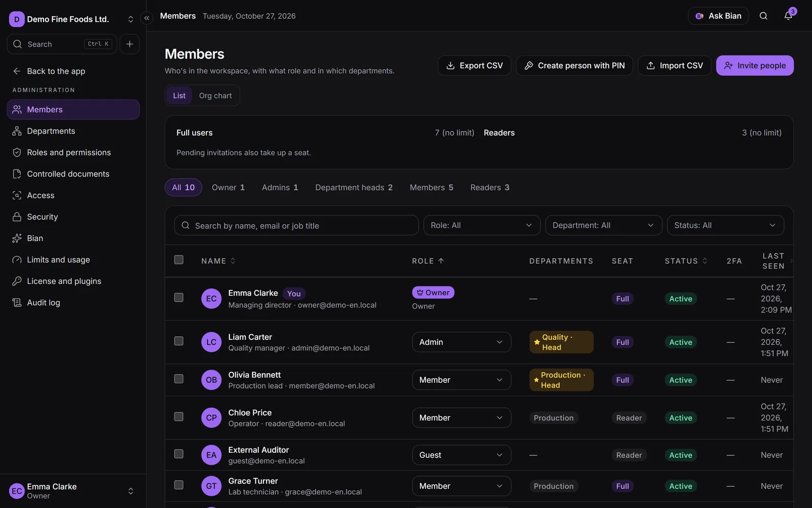Click Olivia Bennett's OB avatar
Screen dimensions: 812x508
pos(211,380)
